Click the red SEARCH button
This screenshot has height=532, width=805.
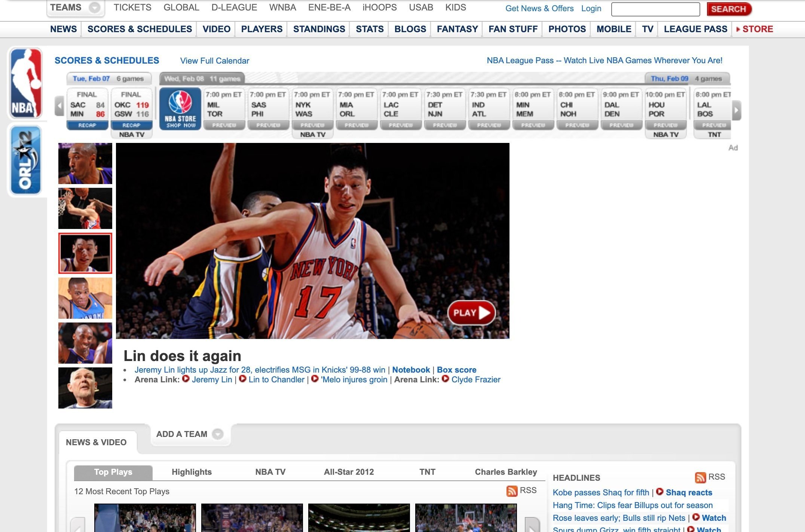point(729,9)
